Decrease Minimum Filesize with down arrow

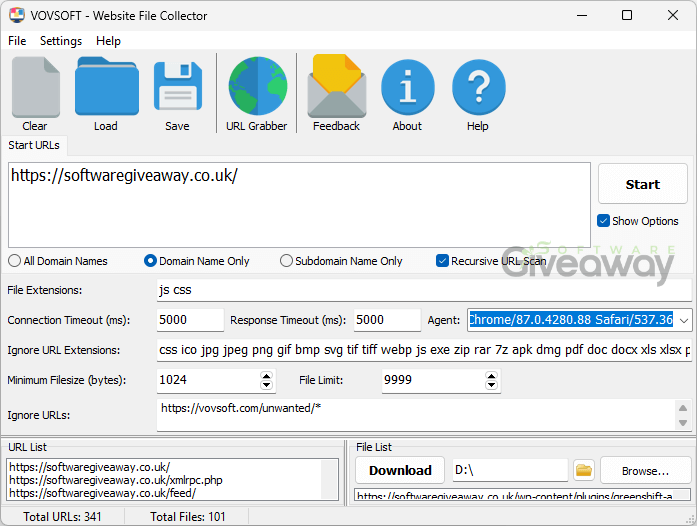point(266,385)
